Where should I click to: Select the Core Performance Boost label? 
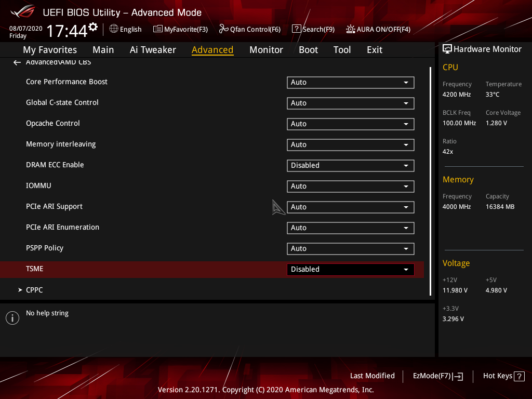tap(66, 82)
